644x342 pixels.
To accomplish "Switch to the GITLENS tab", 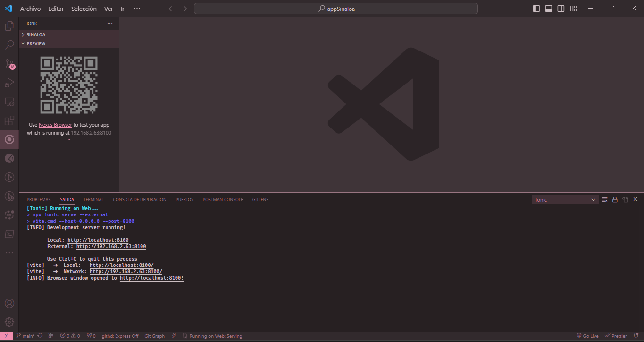I will 260,200.
